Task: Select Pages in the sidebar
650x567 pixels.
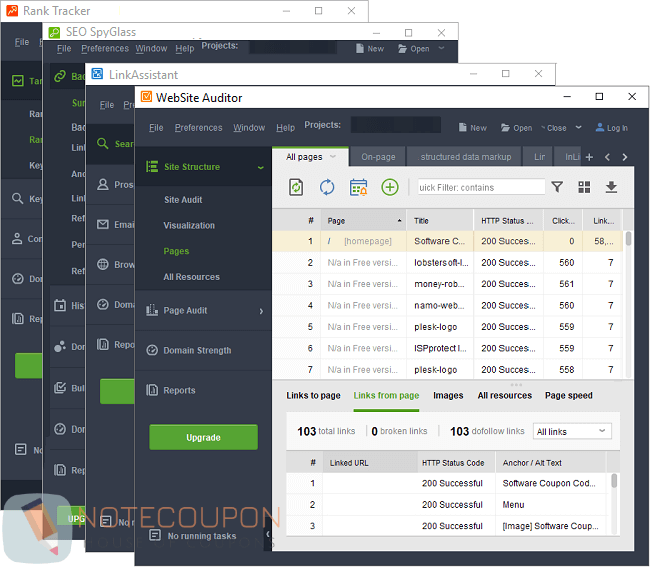Action: click(176, 251)
